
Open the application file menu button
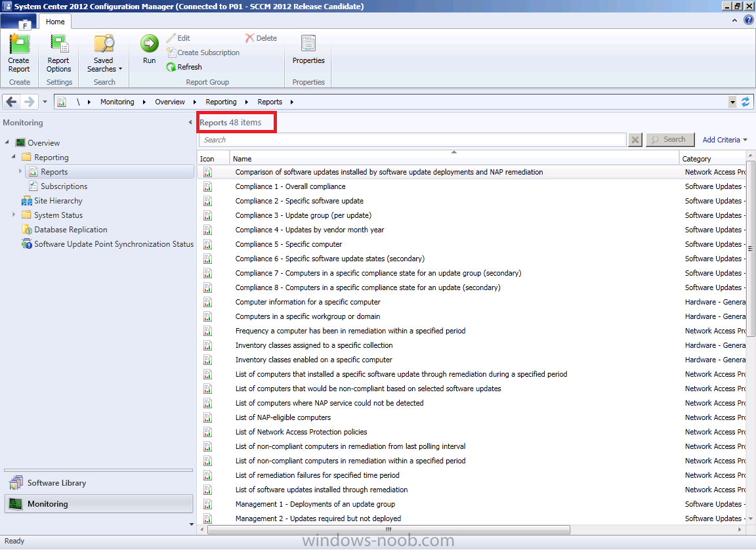(19, 22)
